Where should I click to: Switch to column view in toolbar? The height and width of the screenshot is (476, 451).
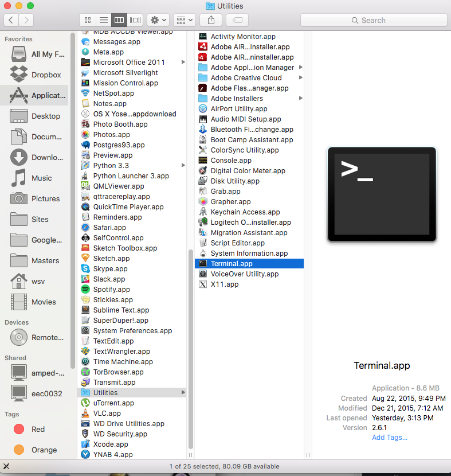[119, 20]
